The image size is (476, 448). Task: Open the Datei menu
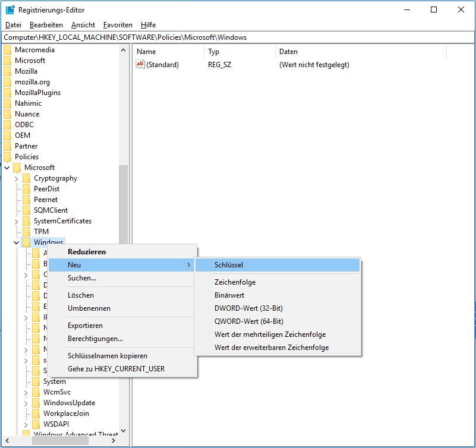[x=13, y=25]
